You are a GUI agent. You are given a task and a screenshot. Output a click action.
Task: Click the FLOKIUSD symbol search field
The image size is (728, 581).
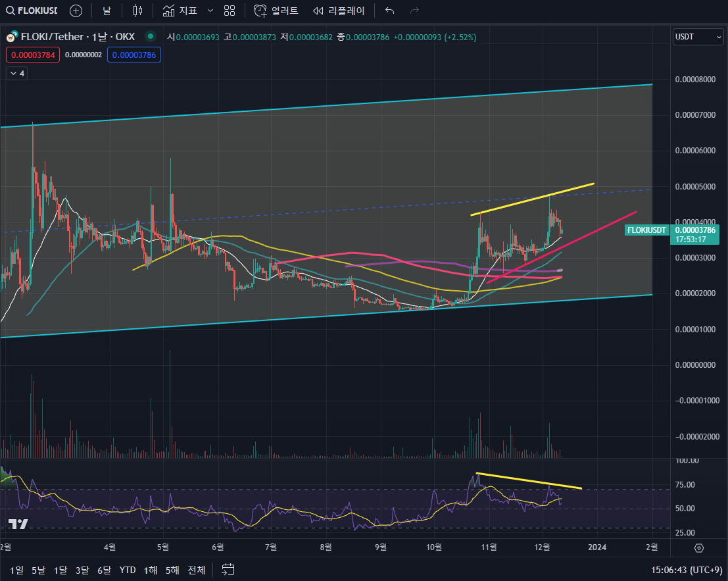32,11
